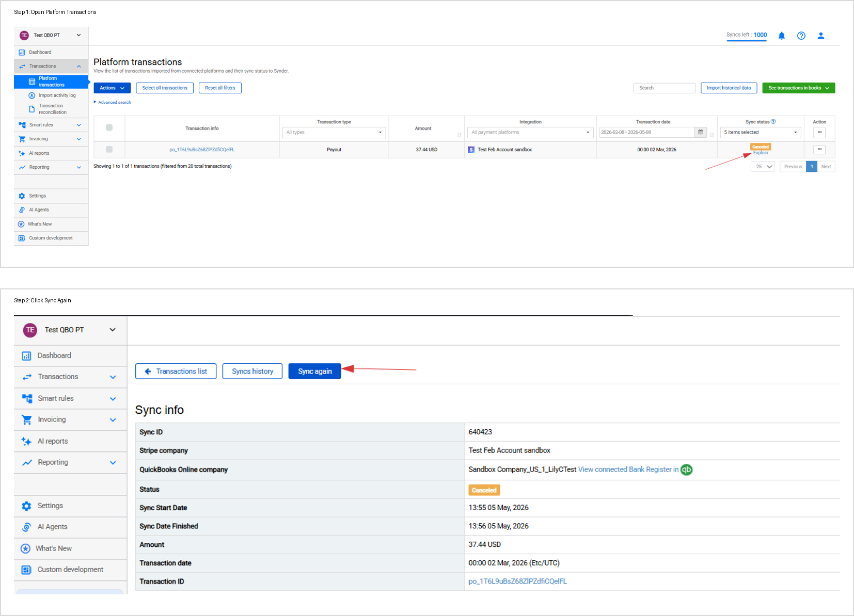Open Transaction reconciliation menu item
The height and width of the screenshot is (616, 854).
(x=53, y=109)
